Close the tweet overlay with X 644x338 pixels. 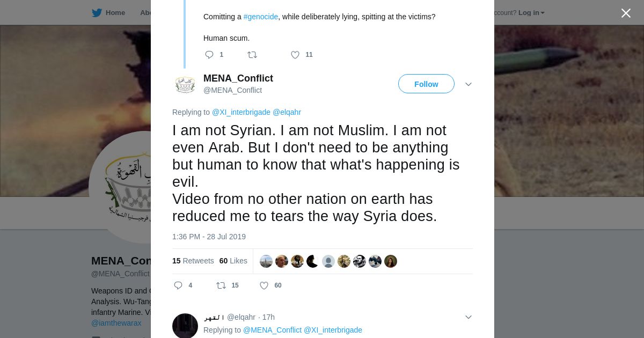[x=626, y=13]
